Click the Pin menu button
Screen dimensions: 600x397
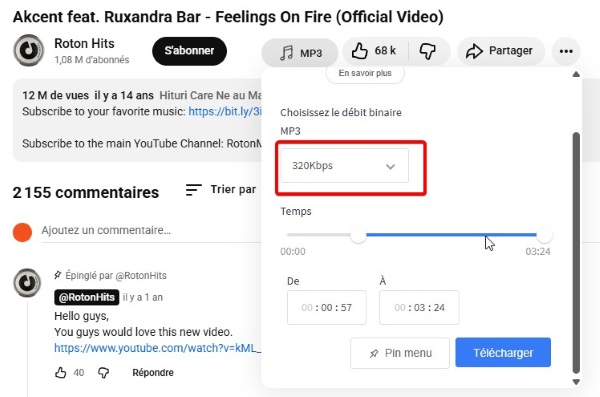(400, 353)
